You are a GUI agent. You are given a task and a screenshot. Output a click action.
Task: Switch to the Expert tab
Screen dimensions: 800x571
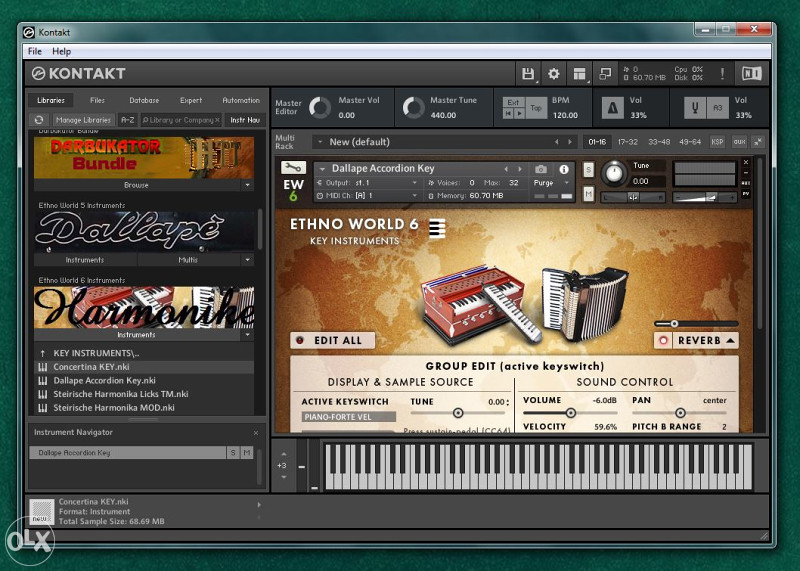coord(191,101)
